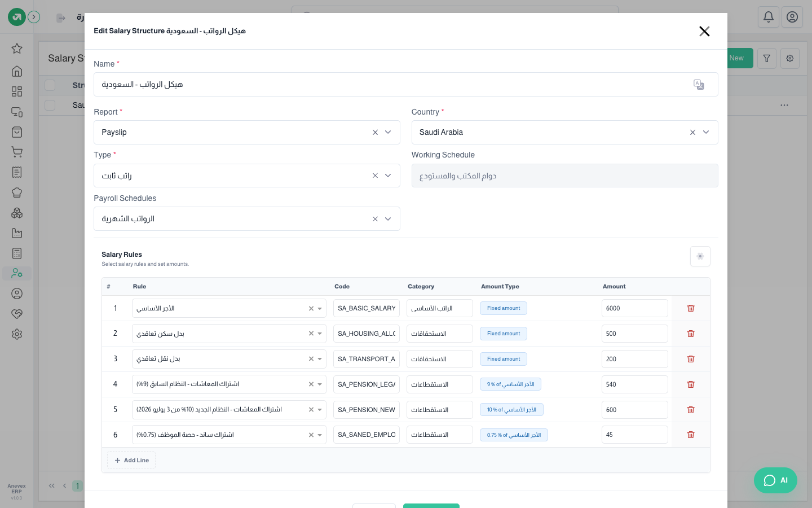812x508 pixels.
Task: Open settings gear in left sidebar
Action: (x=17, y=334)
